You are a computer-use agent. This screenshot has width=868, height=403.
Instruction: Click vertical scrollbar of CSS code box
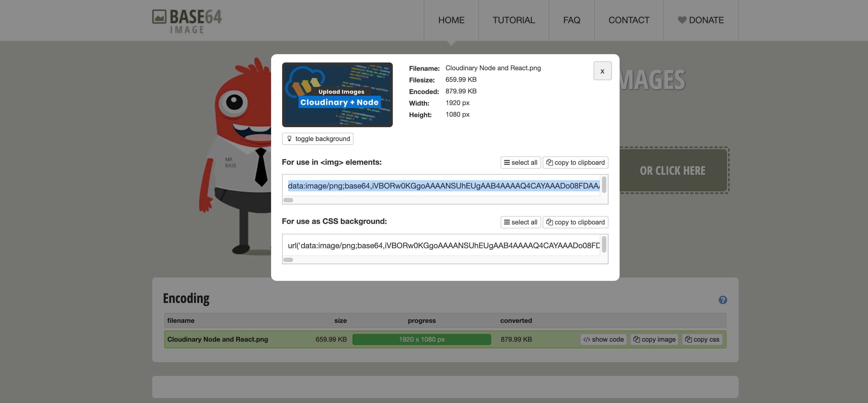pyautogui.click(x=604, y=244)
